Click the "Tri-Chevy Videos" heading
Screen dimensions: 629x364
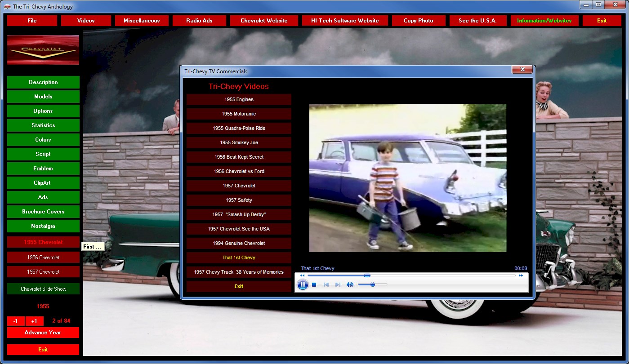tap(239, 87)
